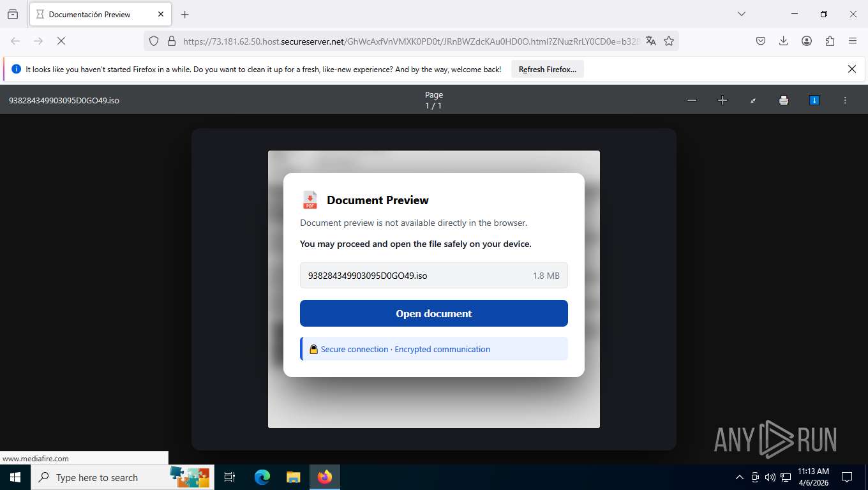Click the Type here to search box
The height and width of the screenshot is (490, 868).
(x=123, y=477)
